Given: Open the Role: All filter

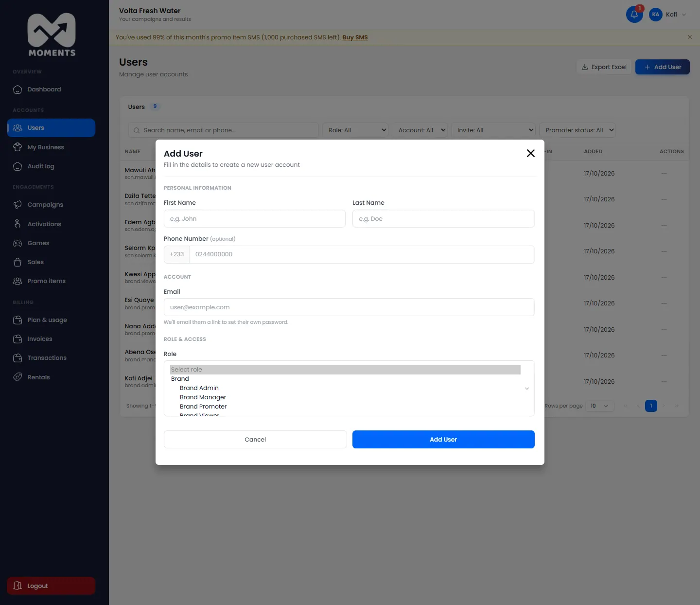Looking at the screenshot, I should (x=355, y=130).
